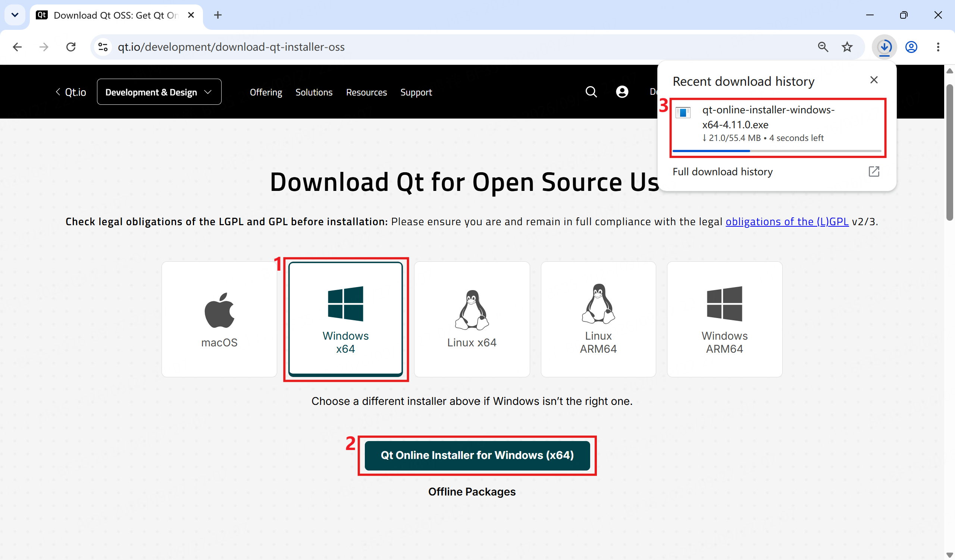Click the Qt account user icon
The height and width of the screenshot is (560, 955).
[x=622, y=92]
